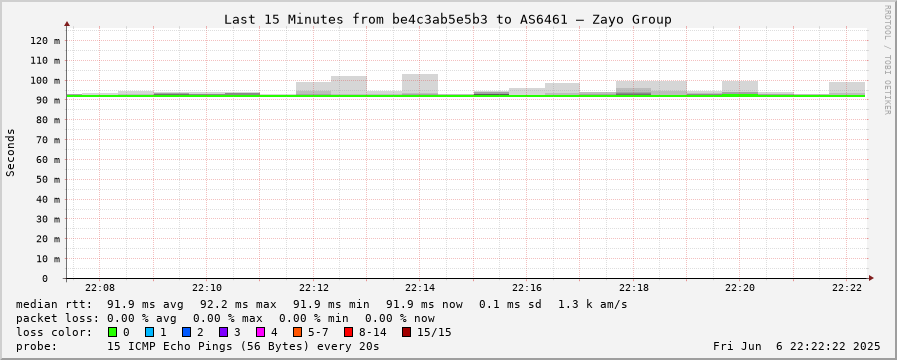This screenshot has height=360, width=897.
Task: Click the magenta loss color 4 swatch
Action: (260, 332)
